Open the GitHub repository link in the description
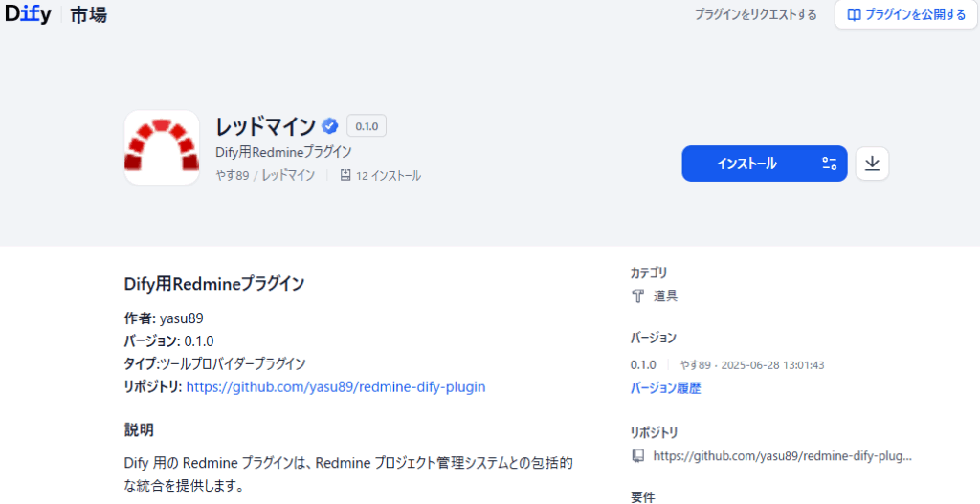The width and height of the screenshot is (980, 504). coord(336,386)
